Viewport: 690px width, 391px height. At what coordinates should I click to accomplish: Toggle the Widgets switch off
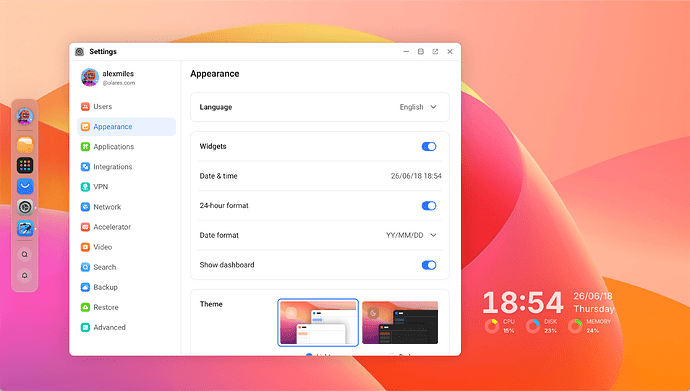[x=429, y=146]
